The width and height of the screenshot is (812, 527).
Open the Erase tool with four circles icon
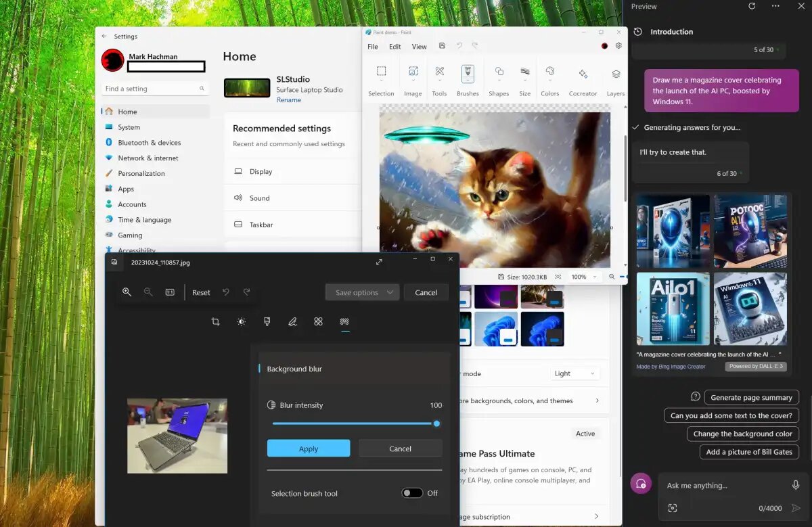click(318, 322)
